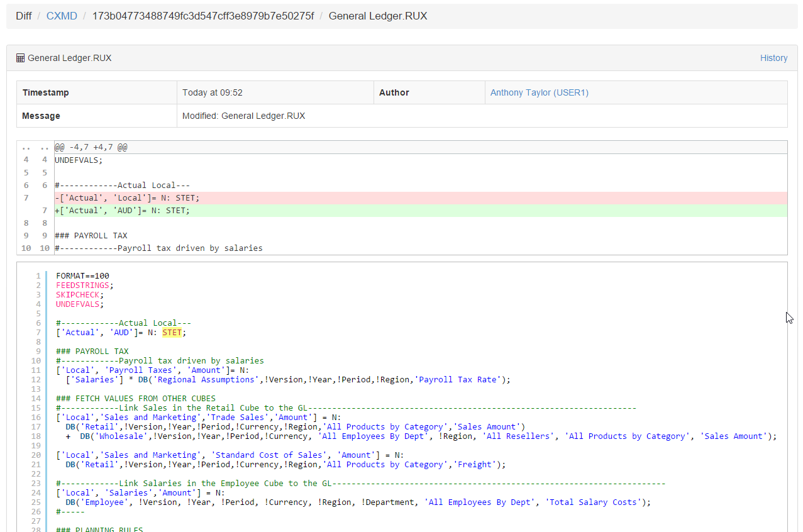Image resolution: width=803 pixels, height=532 pixels.
Task: Click FORMAT==100 in code viewer
Action: 82,275
